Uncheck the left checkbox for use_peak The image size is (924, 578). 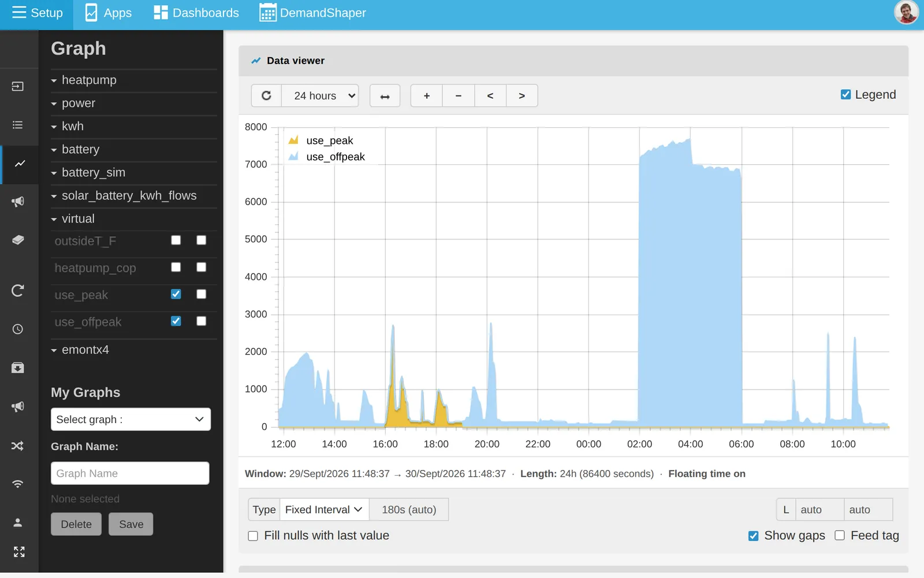176,294
